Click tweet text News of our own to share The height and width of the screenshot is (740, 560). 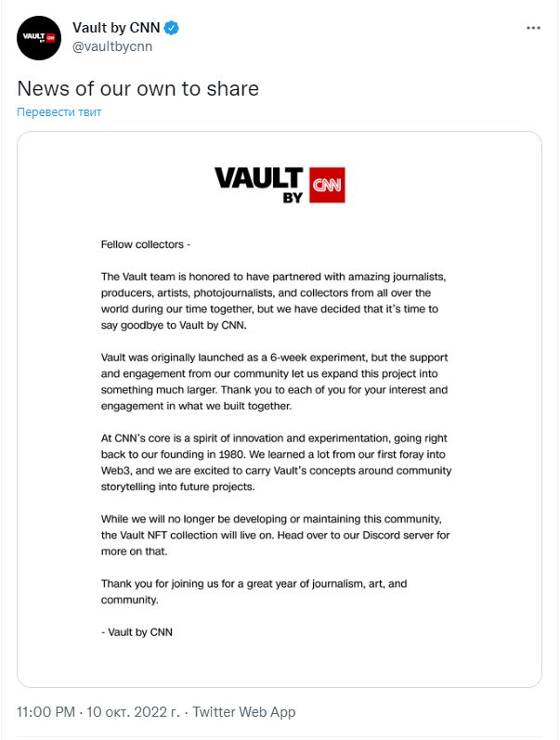tap(137, 88)
